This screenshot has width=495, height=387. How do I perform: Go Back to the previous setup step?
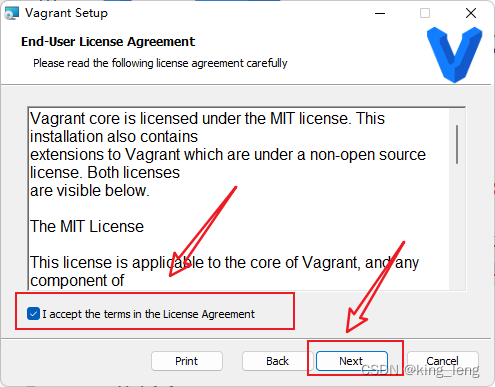[x=277, y=361]
